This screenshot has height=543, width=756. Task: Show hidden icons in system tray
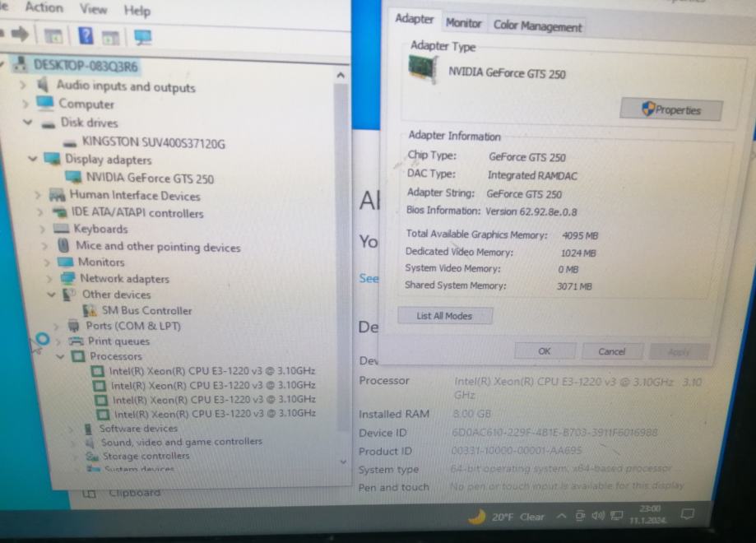(561, 516)
